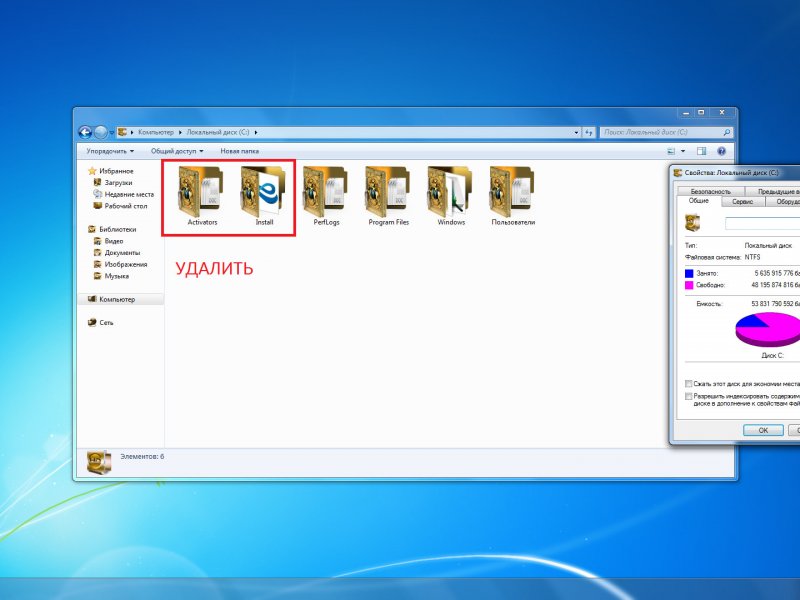Expand the breadcrumb arrow before Компьютер
The image size is (800, 600).
pyautogui.click(x=132, y=132)
